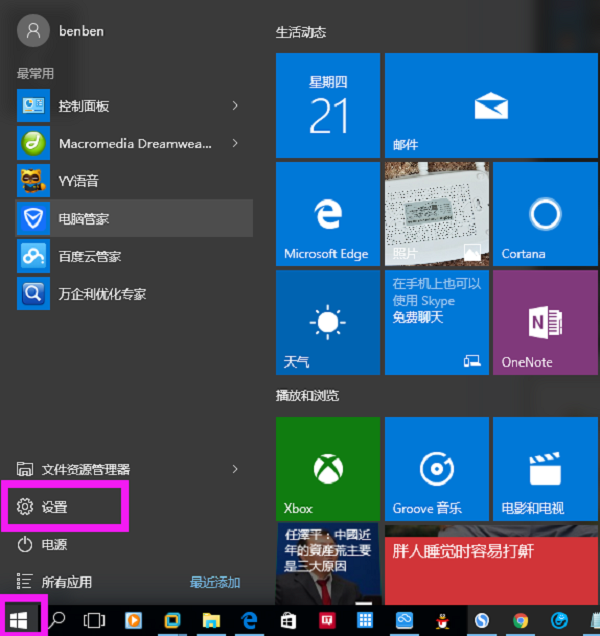Open File Explorer from the taskbar
Viewport: 600px width, 636px height.
pyautogui.click(x=211, y=621)
